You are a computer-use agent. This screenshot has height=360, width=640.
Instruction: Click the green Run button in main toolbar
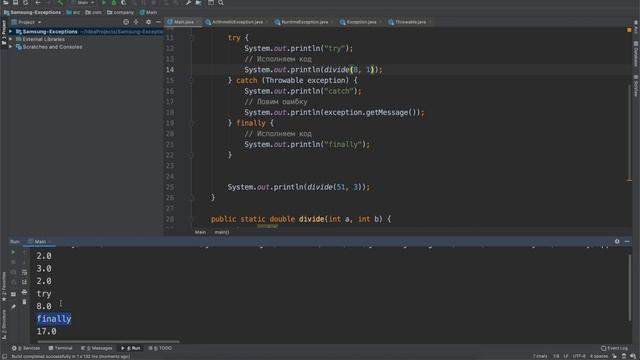(104, 3)
